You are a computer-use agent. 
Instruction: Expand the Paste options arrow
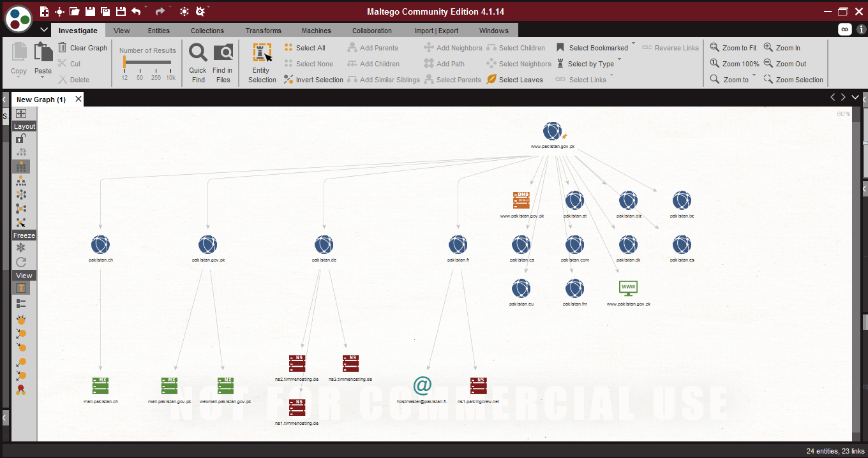(43, 78)
